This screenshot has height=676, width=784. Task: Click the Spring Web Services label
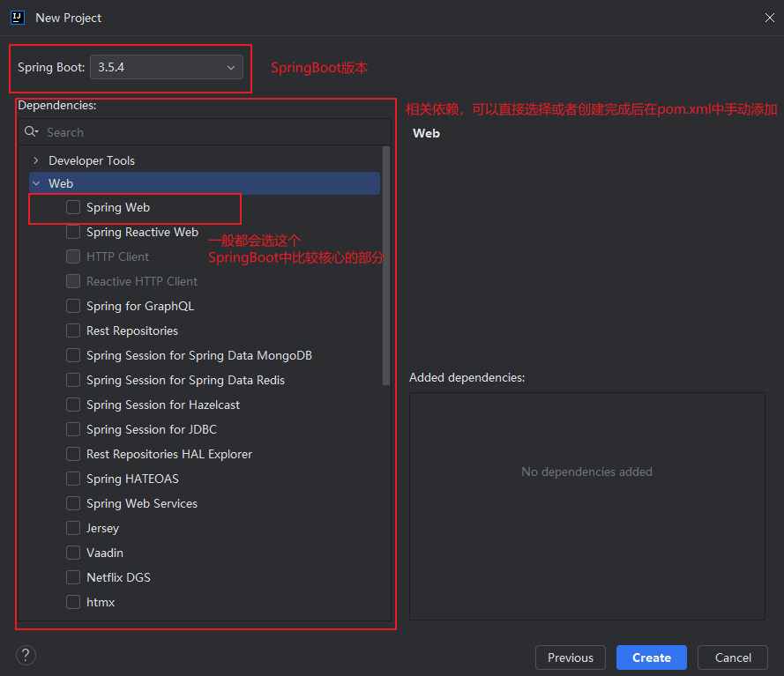pos(142,503)
